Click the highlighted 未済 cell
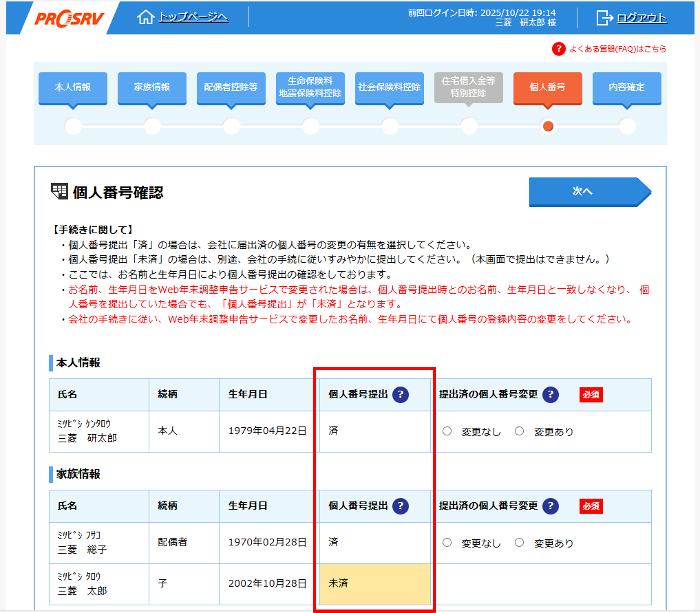The image size is (700, 613). pyautogui.click(x=375, y=584)
